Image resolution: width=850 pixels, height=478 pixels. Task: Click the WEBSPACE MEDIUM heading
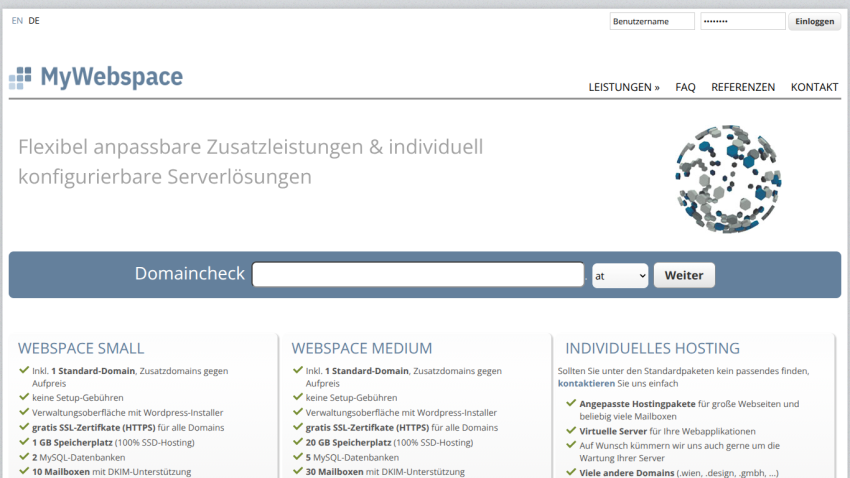(x=362, y=348)
